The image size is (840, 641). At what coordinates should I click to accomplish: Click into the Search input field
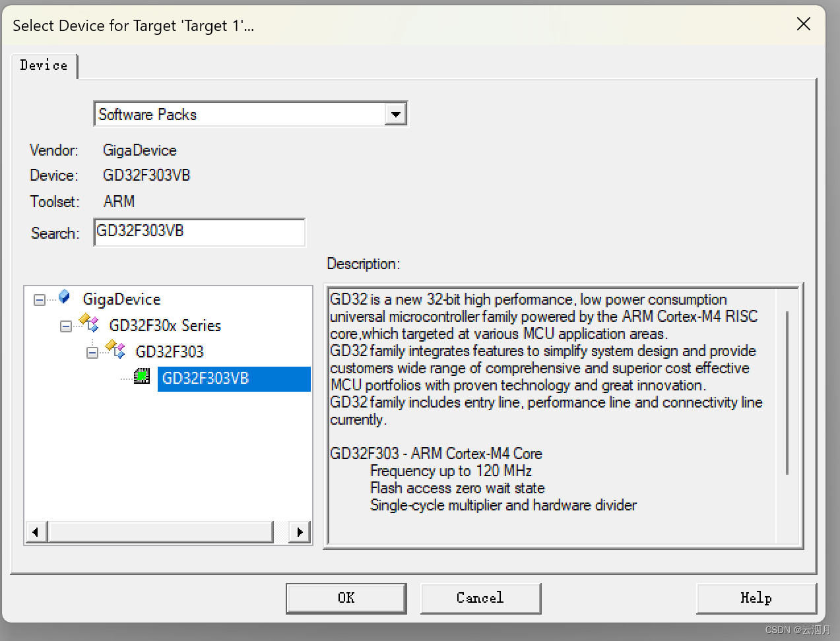coord(199,232)
